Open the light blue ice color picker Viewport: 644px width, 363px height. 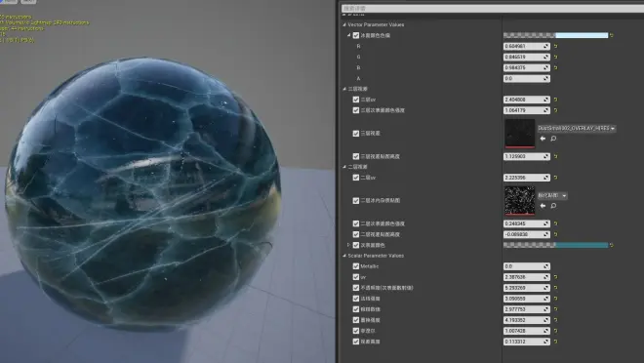pyautogui.click(x=556, y=36)
